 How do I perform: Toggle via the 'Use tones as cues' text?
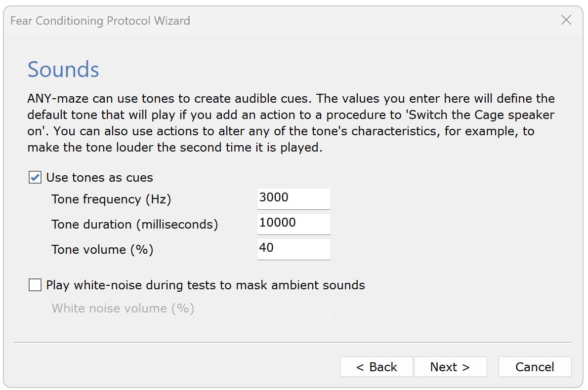click(x=99, y=178)
